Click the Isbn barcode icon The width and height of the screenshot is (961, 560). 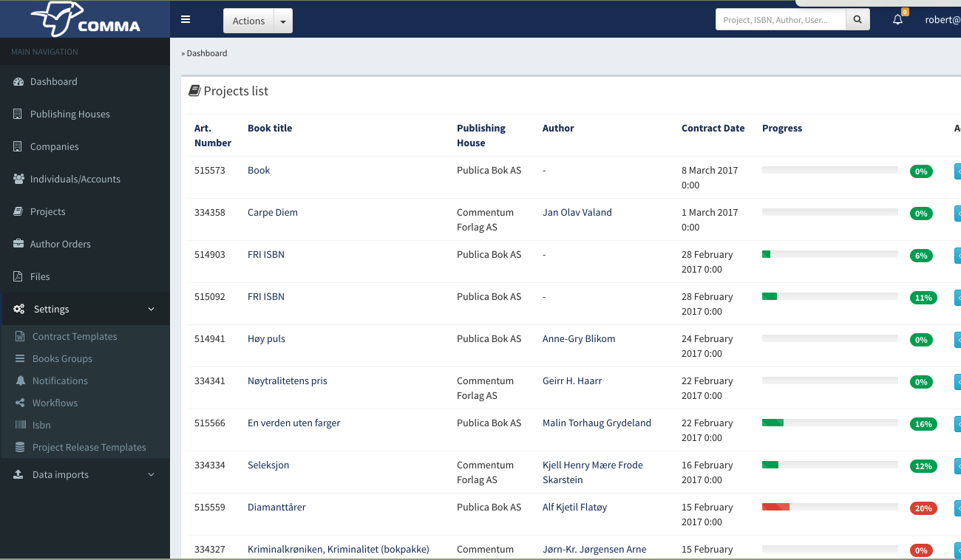pyautogui.click(x=20, y=426)
